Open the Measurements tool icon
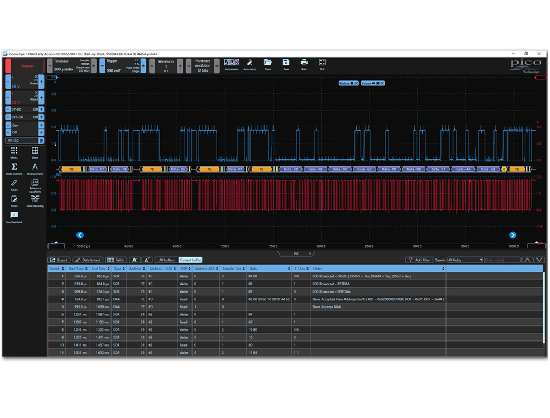The height and width of the screenshot is (418, 550). coord(35,168)
